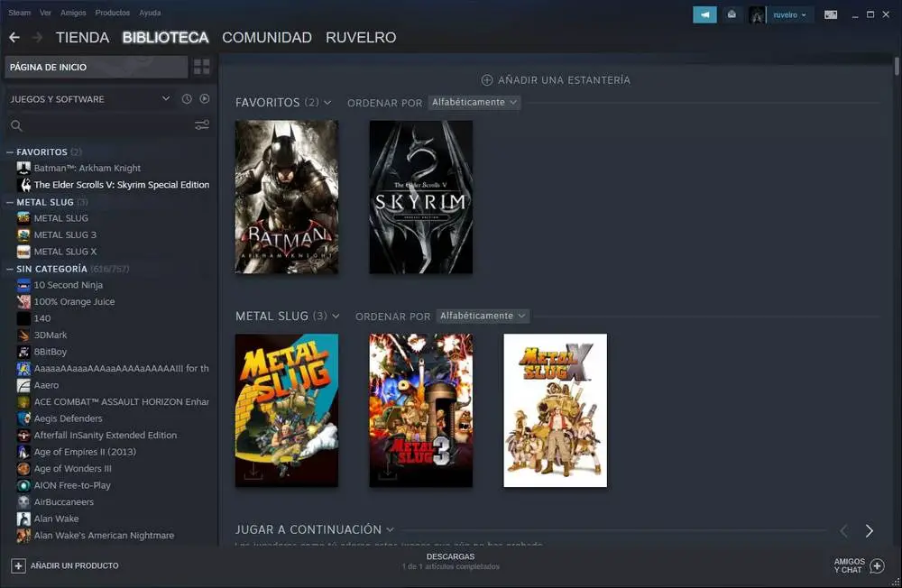
Task: Click the back navigation arrow
Action: tap(14, 37)
